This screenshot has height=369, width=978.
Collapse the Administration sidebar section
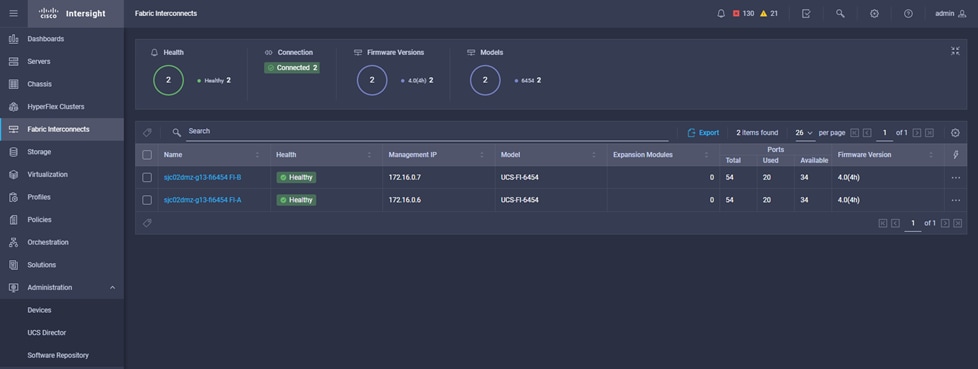coord(113,287)
